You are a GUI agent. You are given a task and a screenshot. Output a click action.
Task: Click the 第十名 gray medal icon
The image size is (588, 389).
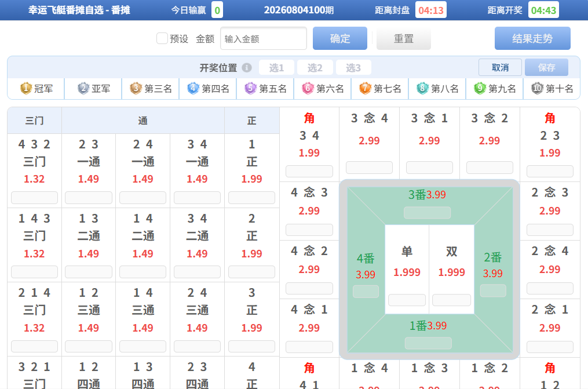coord(538,89)
